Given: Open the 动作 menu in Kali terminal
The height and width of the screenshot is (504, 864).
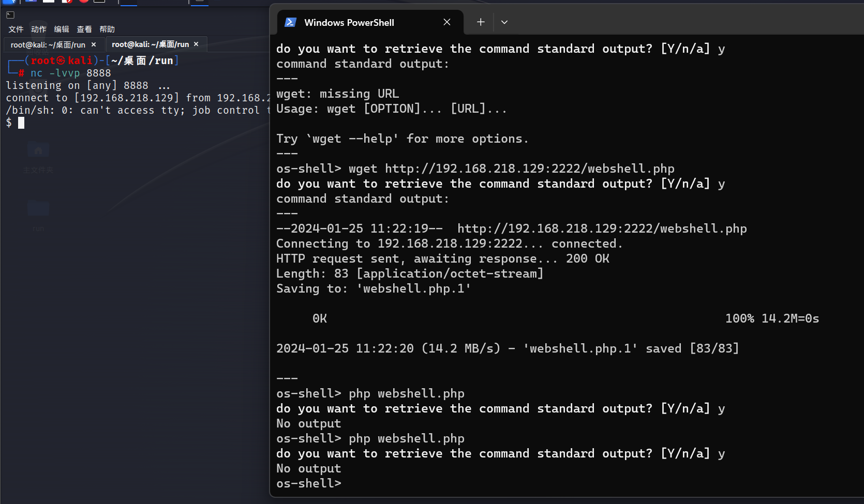Looking at the screenshot, I should (39, 29).
